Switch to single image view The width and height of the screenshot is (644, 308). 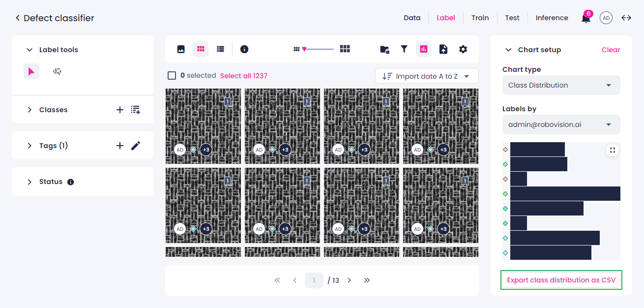click(181, 49)
